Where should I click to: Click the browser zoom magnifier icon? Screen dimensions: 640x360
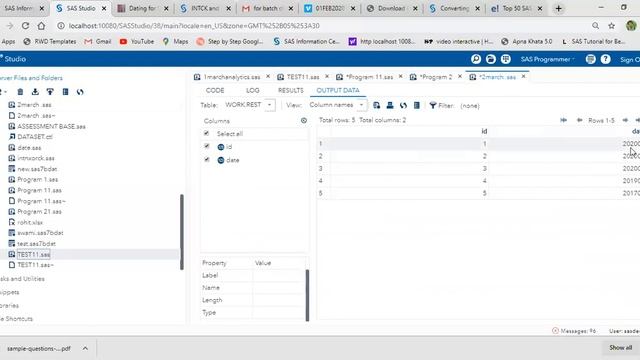[x=596, y=26]
